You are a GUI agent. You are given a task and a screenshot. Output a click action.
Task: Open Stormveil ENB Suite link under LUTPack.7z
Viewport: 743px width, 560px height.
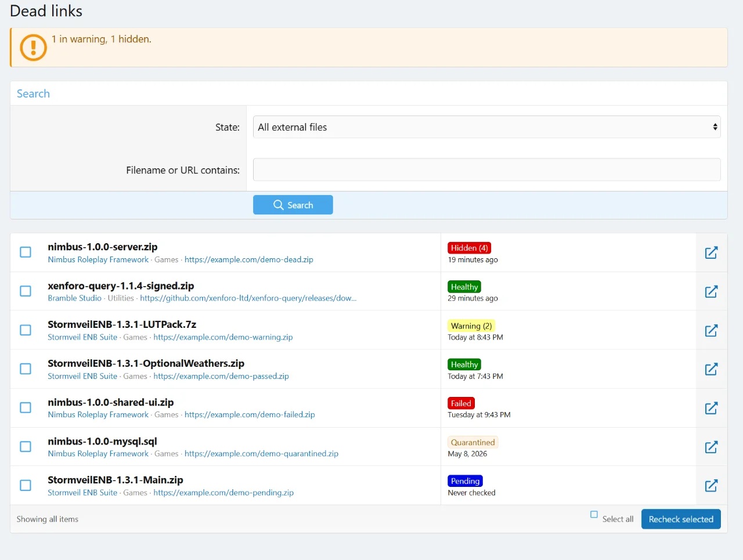(82, 337)
